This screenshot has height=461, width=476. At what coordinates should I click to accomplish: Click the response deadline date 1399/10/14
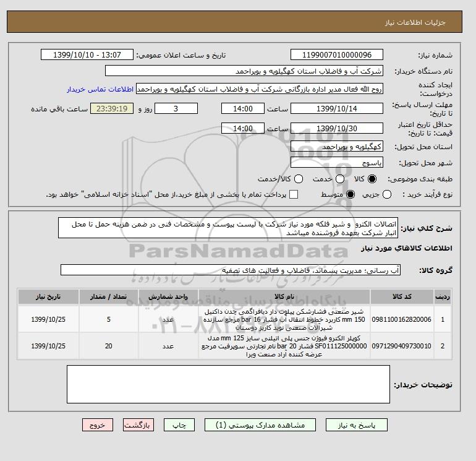337,108
